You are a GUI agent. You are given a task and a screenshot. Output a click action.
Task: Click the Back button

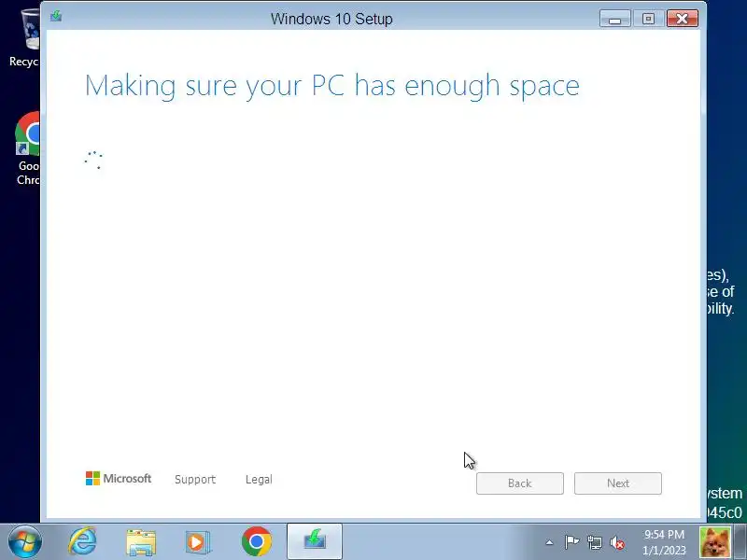[x=520, y=483]
